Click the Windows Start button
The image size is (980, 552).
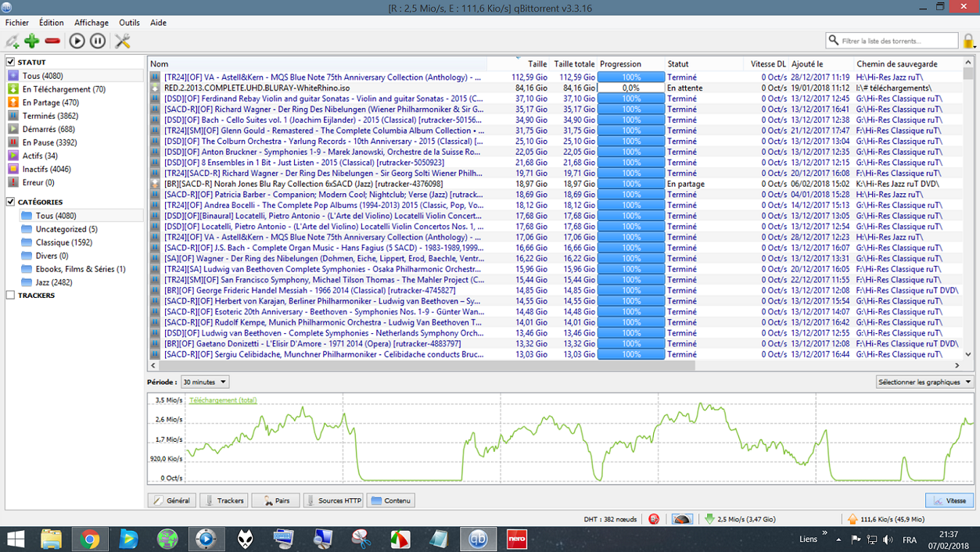[15, 539]
